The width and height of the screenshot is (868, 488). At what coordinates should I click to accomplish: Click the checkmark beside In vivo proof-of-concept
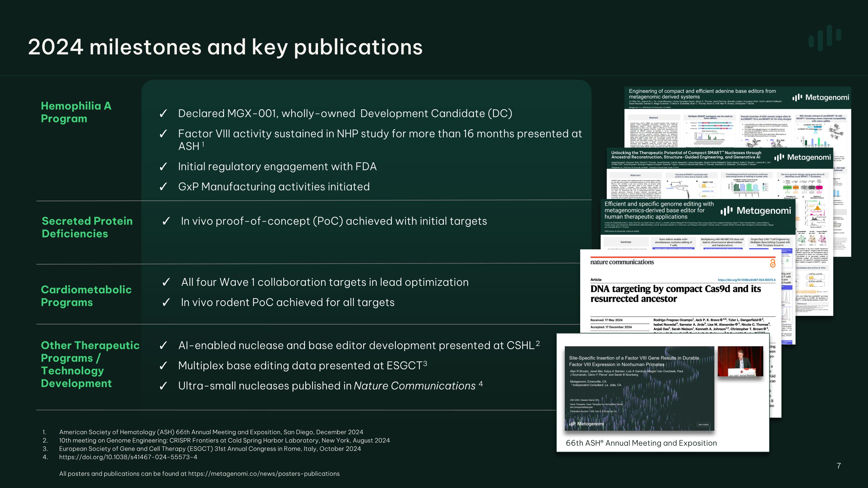[x=166, y=221]
